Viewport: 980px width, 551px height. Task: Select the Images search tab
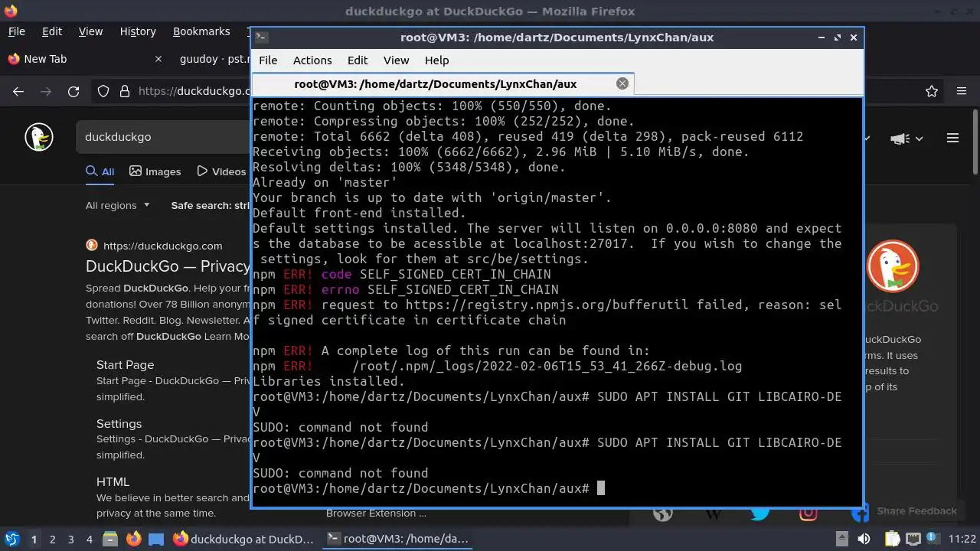point(155,171)
